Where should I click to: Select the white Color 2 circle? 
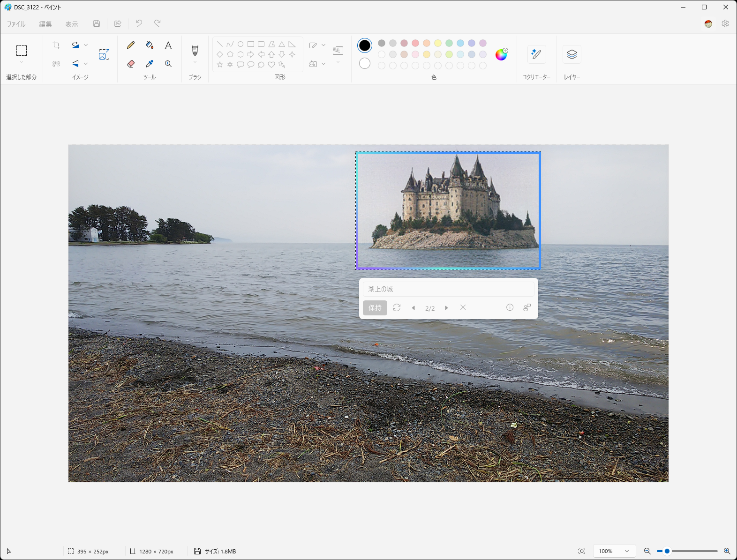point(365,63)
